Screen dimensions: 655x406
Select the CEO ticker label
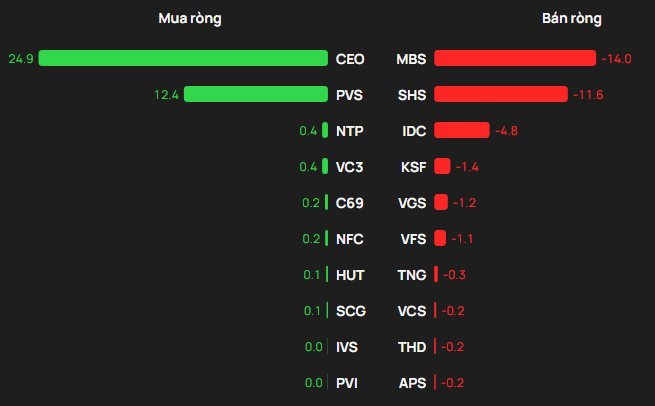point(350,59)
